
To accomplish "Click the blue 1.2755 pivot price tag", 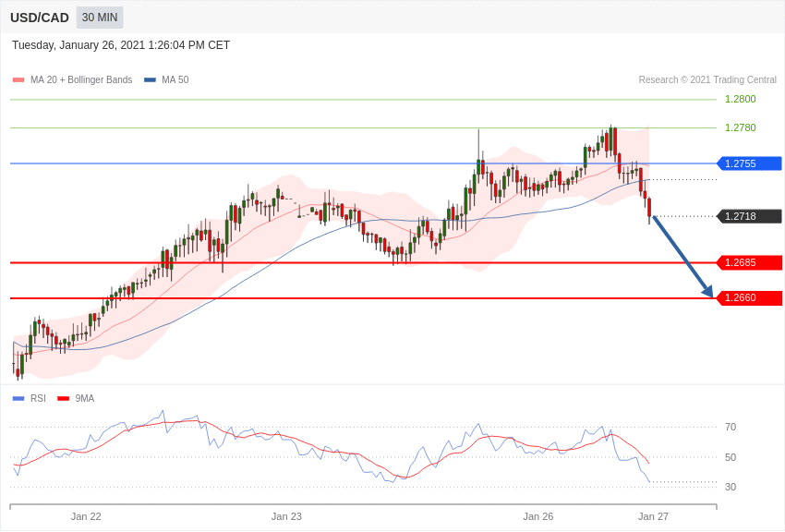I will (x=749, y=163).
